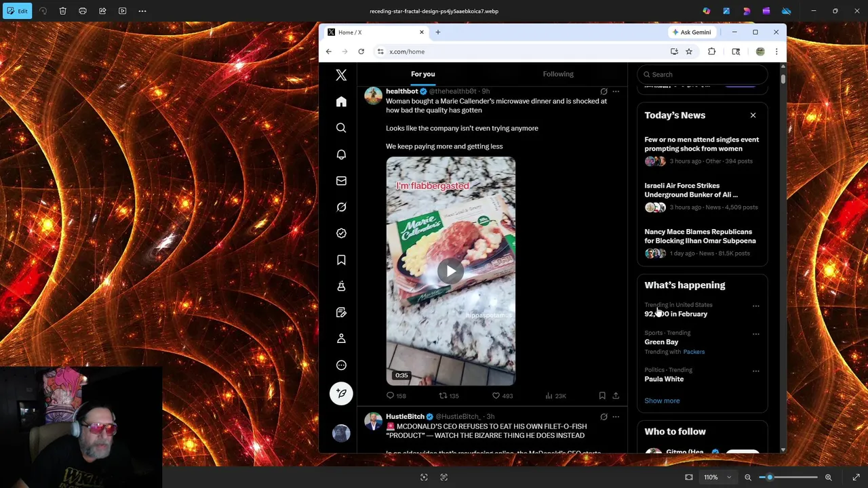Bookmark this page with the star icon
The height and width of the screenshot is (488, 868).
click(689, 52)
